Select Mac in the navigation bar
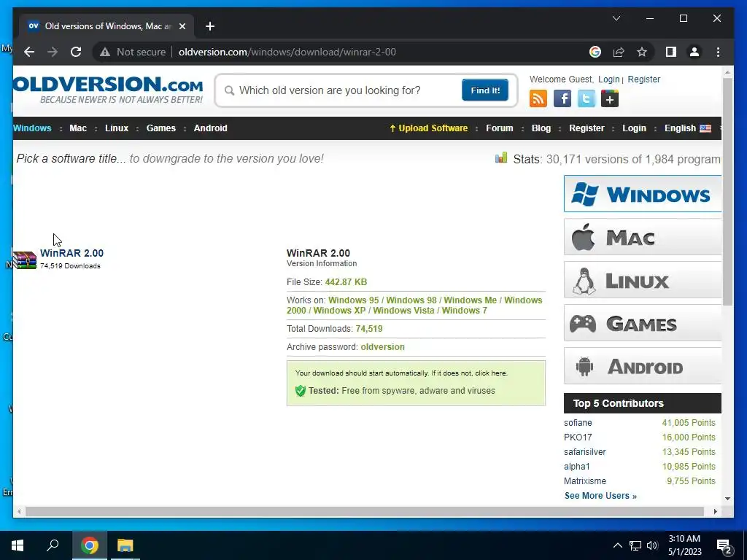 click(78, 128)
